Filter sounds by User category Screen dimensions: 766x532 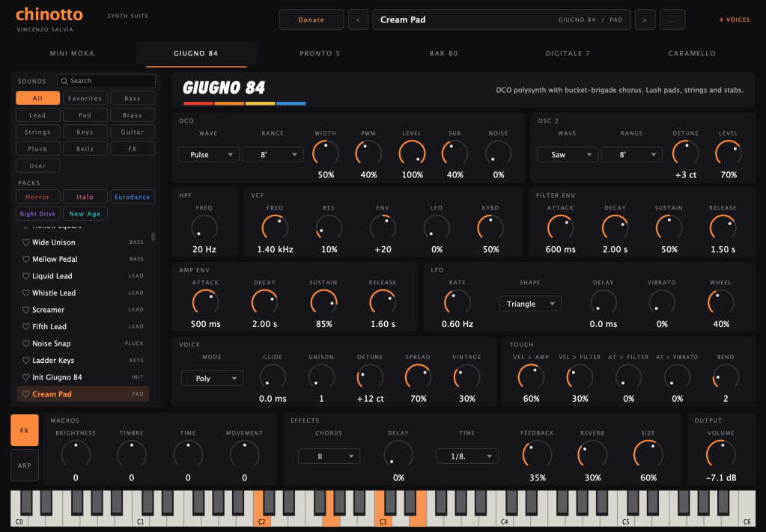point(37,165)
